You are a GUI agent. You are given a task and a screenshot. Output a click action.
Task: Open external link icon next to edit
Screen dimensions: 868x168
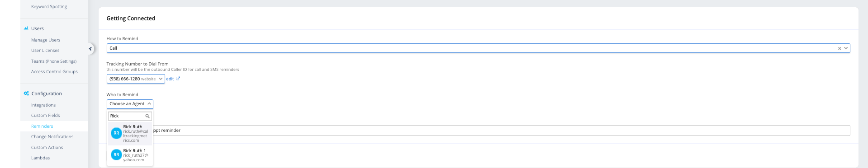pos(178,79)
